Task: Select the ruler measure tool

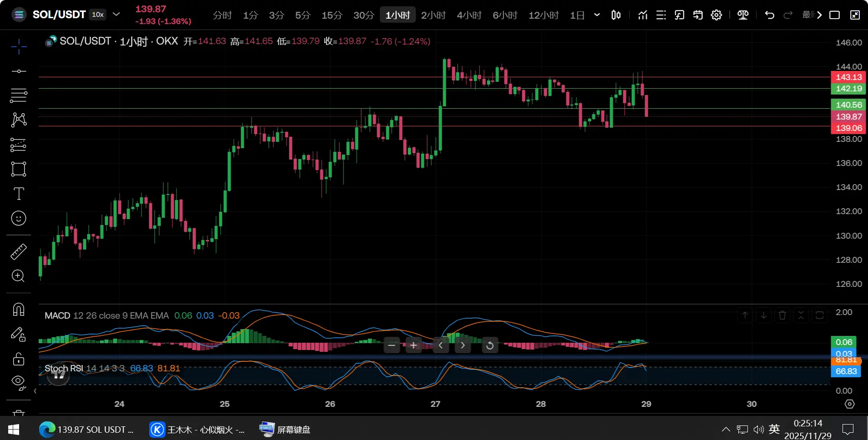Action: pos(19,251)
